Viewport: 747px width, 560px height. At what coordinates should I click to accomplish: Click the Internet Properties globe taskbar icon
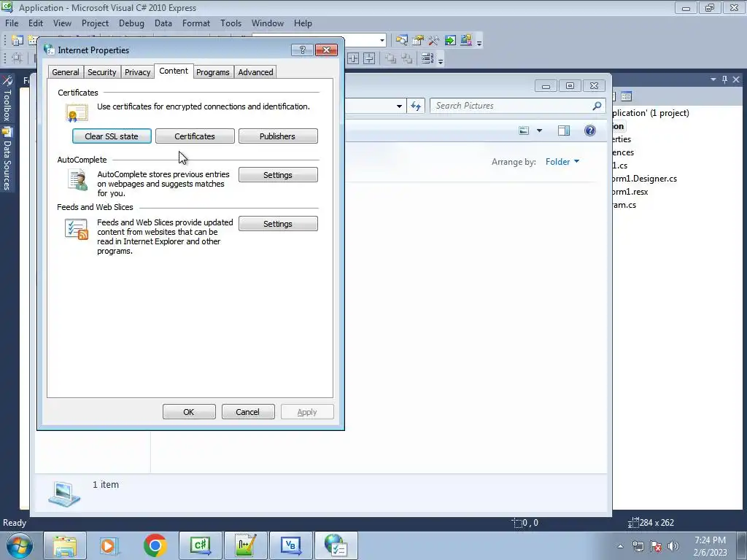click(x=336, y=545)
